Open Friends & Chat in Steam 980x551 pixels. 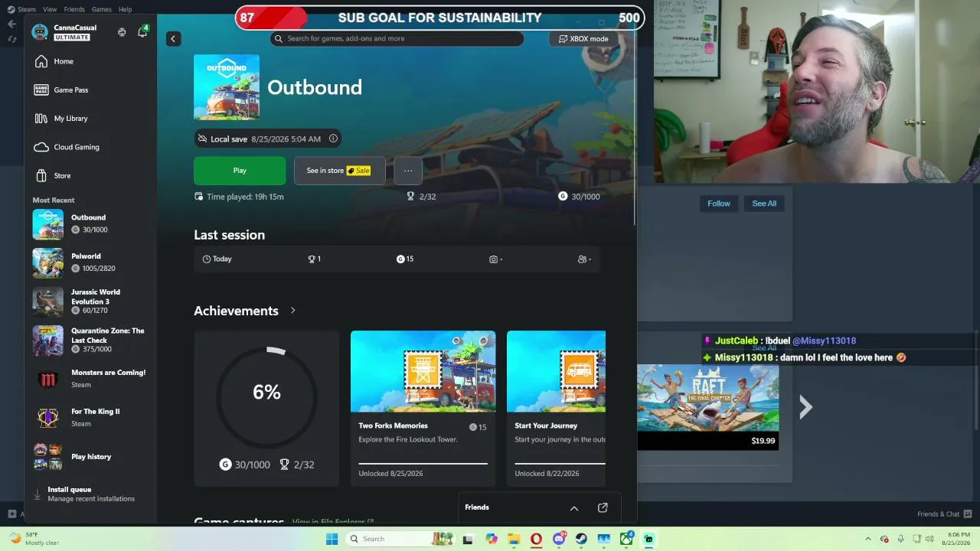click(x=945, y=514)
